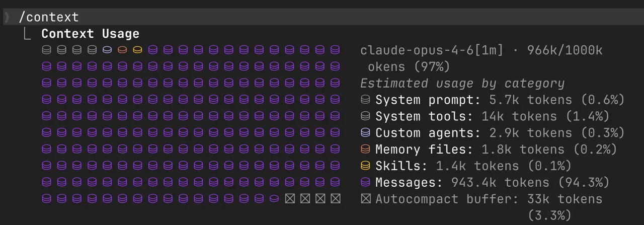Click the half-filled purple icon in last row

(x=274, y=198)
